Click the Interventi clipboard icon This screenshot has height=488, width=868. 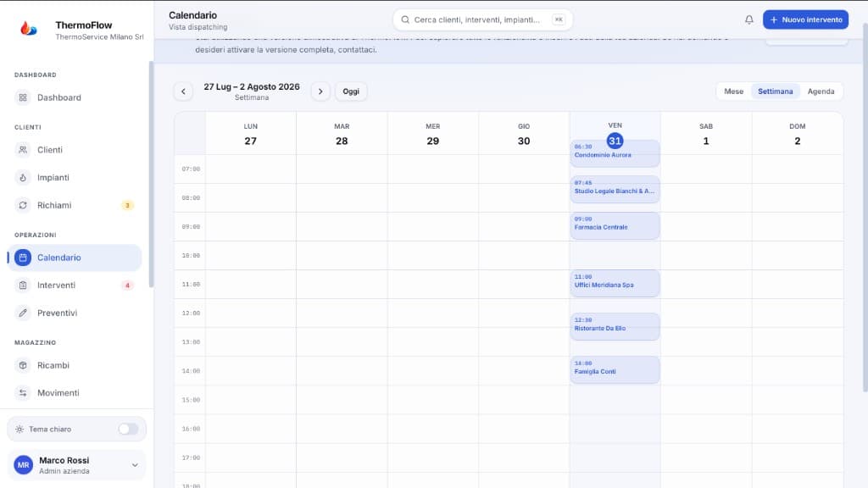point(23,286)
